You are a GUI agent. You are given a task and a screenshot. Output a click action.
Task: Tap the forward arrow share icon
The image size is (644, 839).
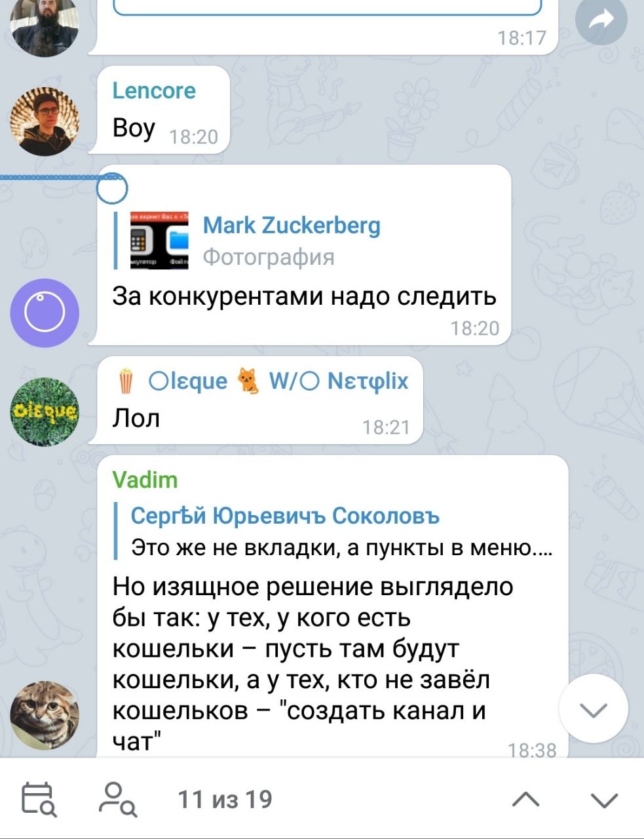pyautogui.click(x=601, y=20)
